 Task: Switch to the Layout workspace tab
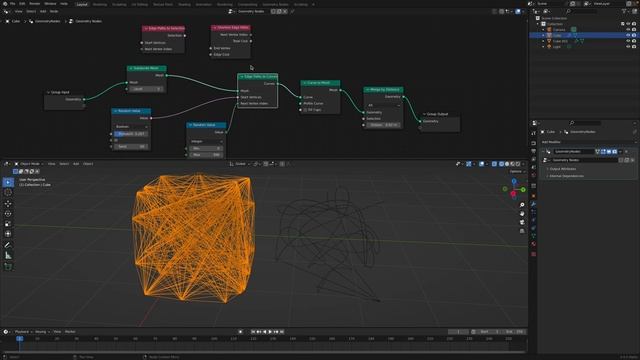pyautogui.click(x=82, y=4)
